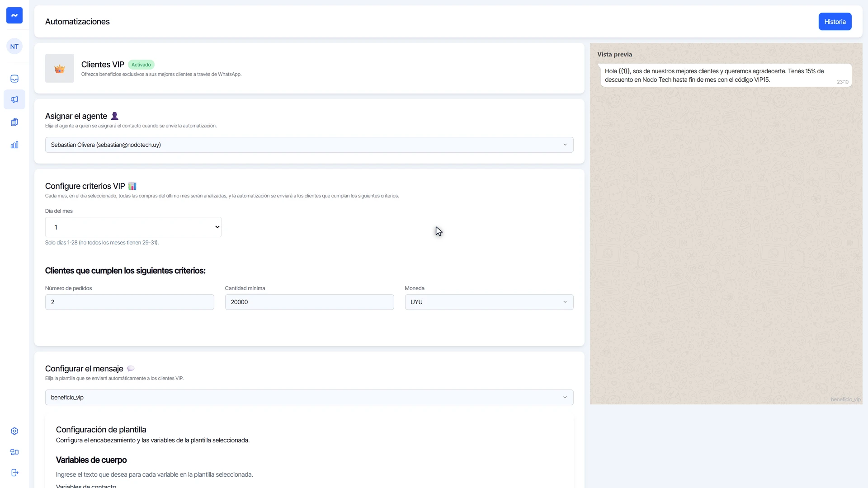Viewport: 868px width, 488px height.
Task: Open the clipboard templates icon
Action: pos(14,122)
